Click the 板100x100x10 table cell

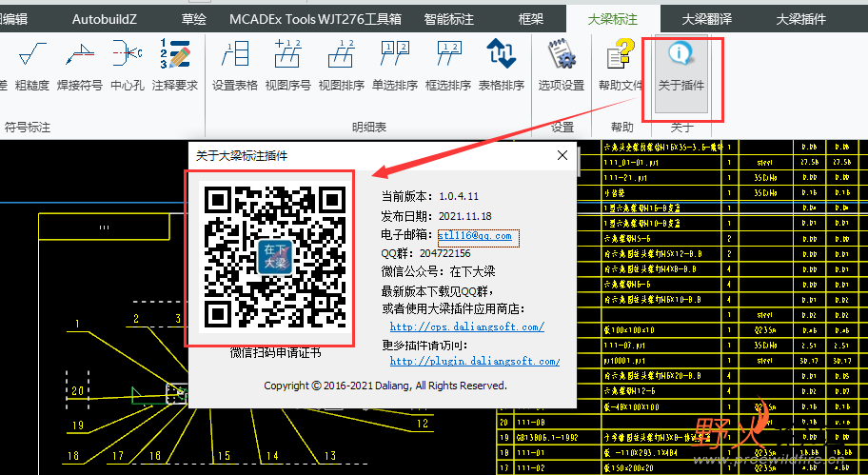[629, 330]
